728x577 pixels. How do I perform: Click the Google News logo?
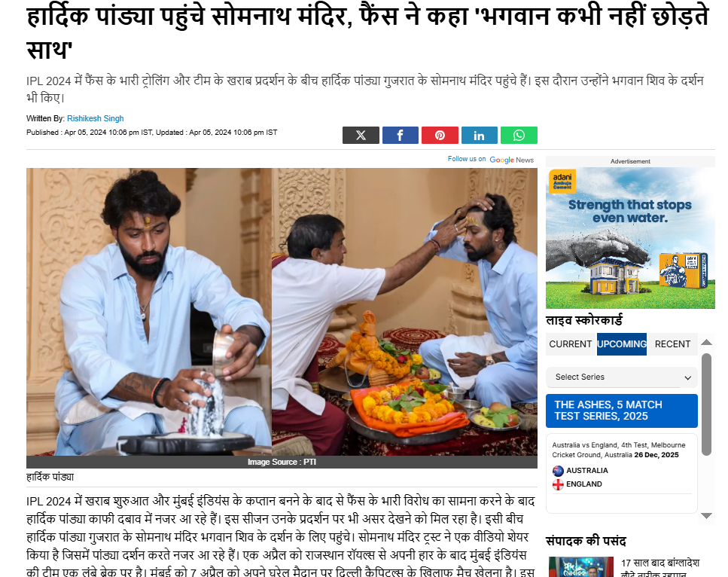(512, 160)
